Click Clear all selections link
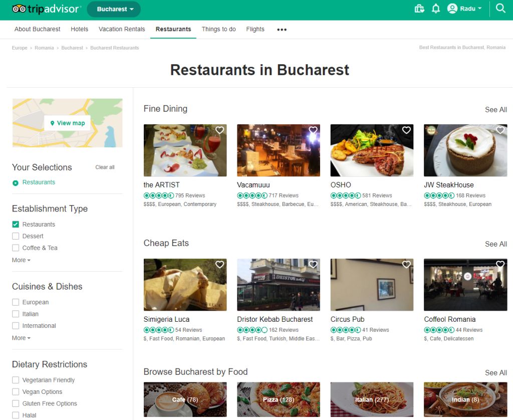The height and width of the screenshot is (420, 513). (x=105, y=167)
